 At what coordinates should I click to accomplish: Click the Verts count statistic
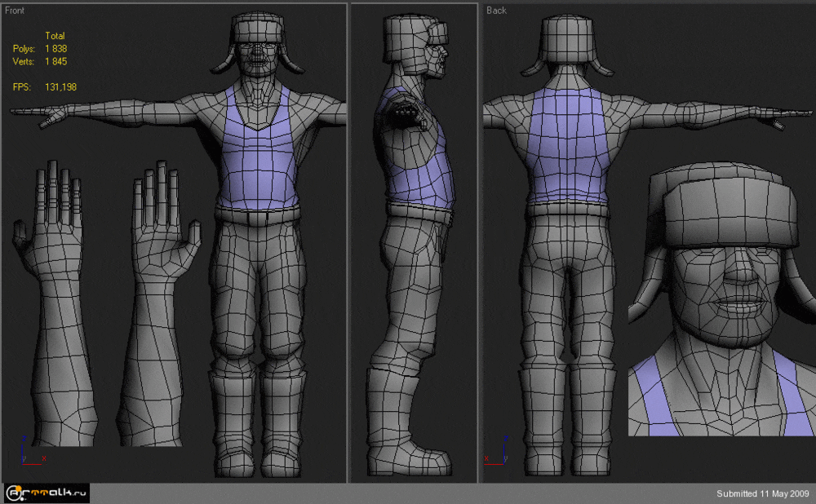tap(55, 61)
